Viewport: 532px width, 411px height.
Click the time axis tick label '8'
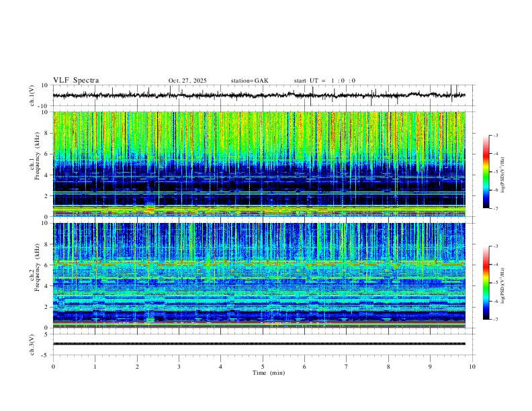click(x=388, y=367)
